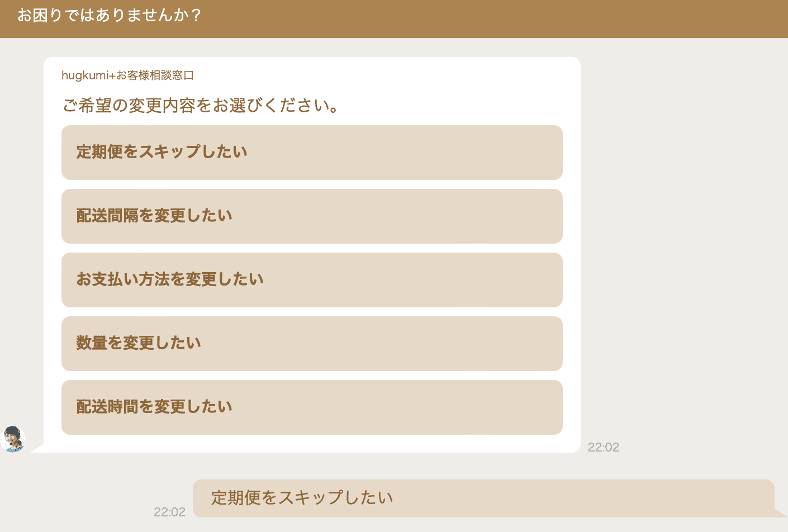
Task: Click the gray strip between header and agent card
Action: pos(391,47)
